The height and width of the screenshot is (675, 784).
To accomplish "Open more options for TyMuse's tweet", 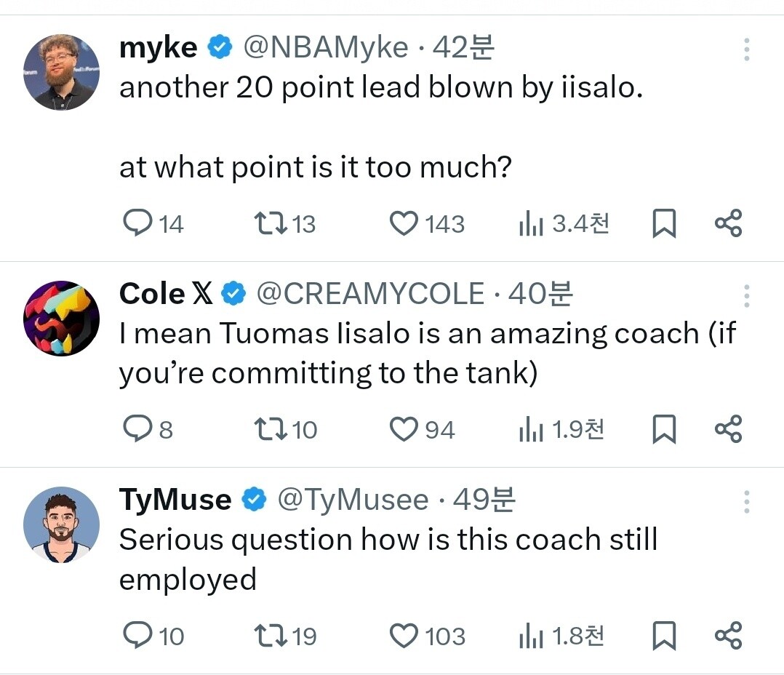I will (746, 501).
